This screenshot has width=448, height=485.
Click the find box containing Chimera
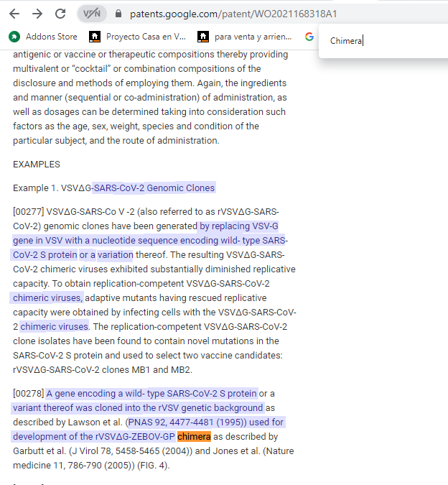381,41
